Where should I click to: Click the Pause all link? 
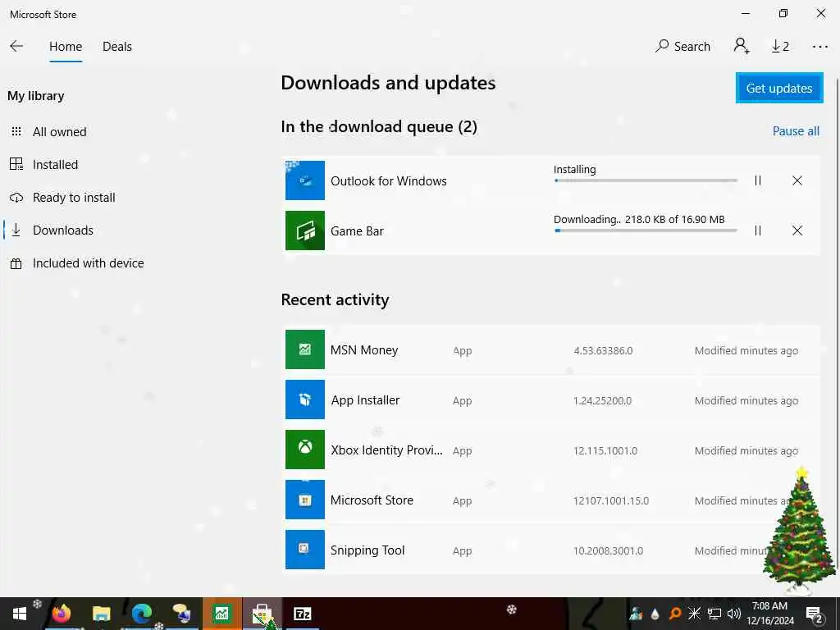pos(796,131)
